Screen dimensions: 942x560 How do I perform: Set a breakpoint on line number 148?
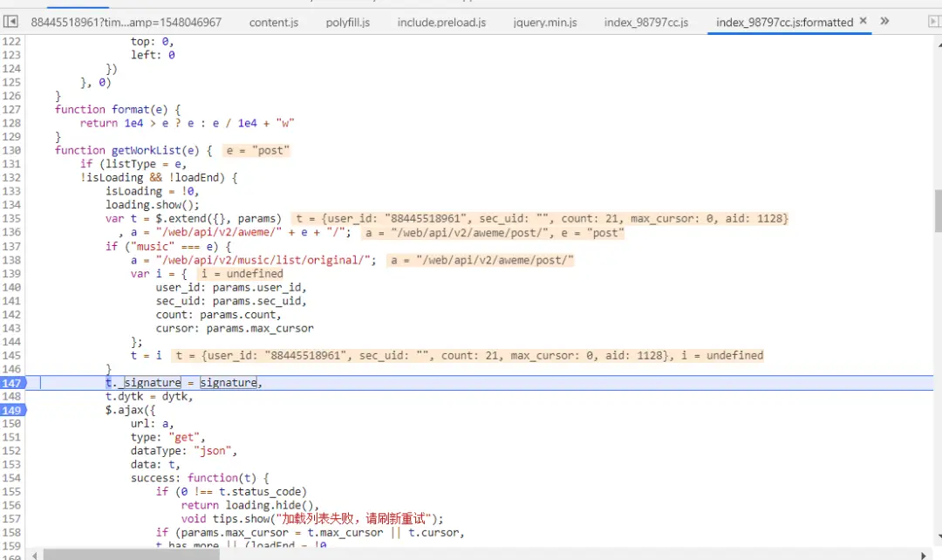[x=12, y=397]
